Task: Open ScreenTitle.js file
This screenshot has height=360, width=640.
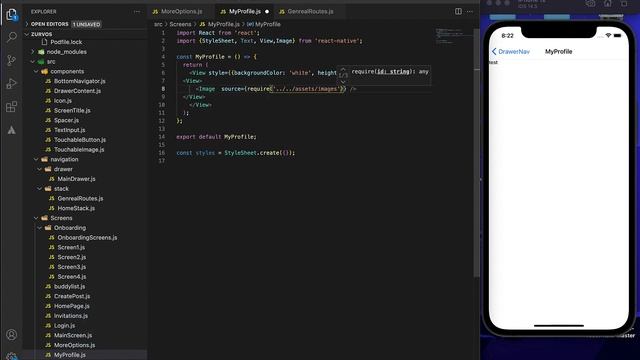Action: point(72,111)
